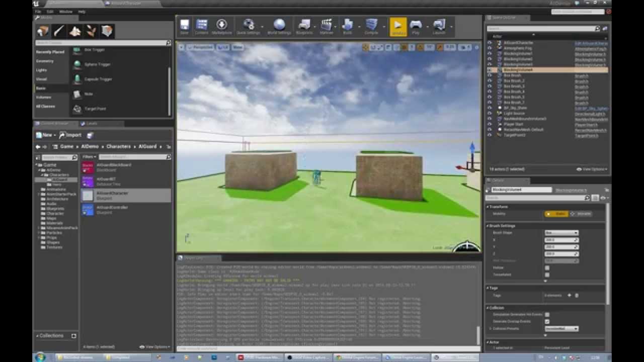
Task: Select the Place mode icon
Action: click(43, 31)
